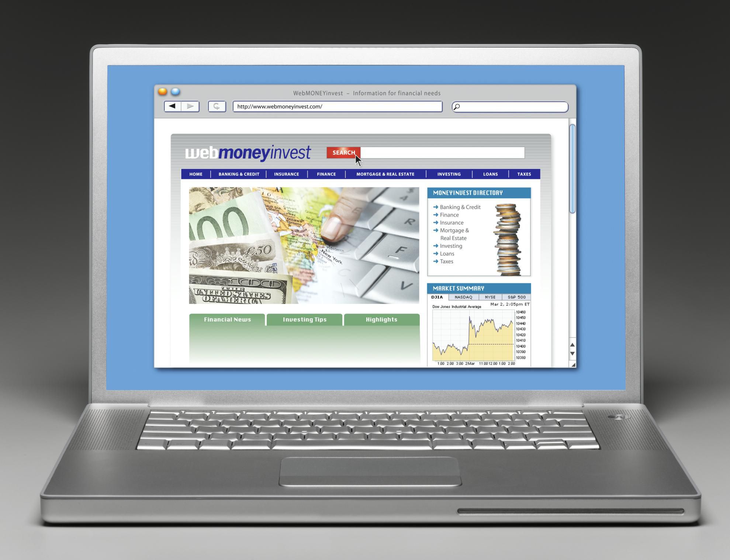Click the Financial News section toggle
The height and width of the screenshot is (560, 730).
click(x=227, y=319)
